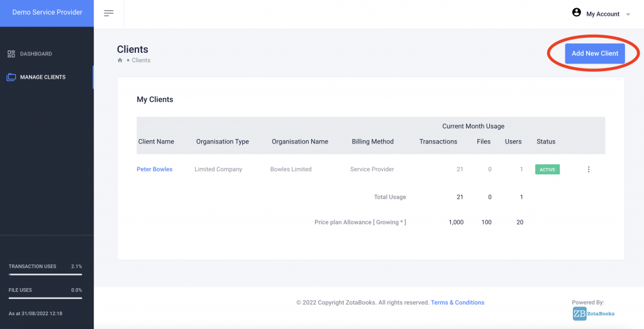Screen dimensions: 644x329
Task: Click the Demo Service Provider header
Action: point(47,13)
